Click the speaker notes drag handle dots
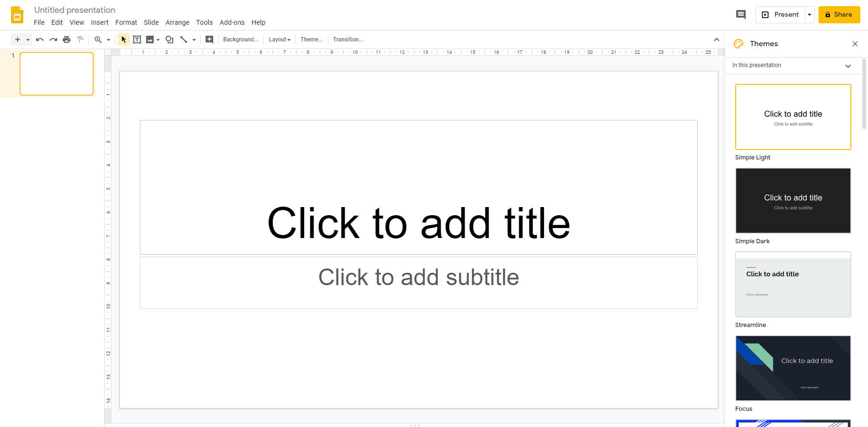Image resolution: width=868 pixels, height=427 pixels. [415, 425]
